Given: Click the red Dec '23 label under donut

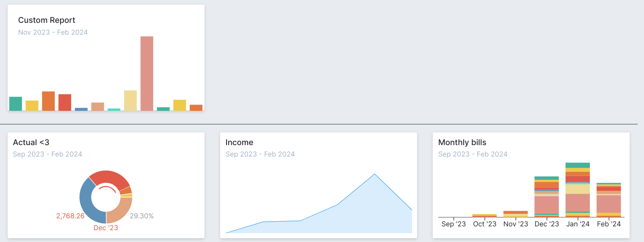Looking at the screenshot, I should (106, 228).
